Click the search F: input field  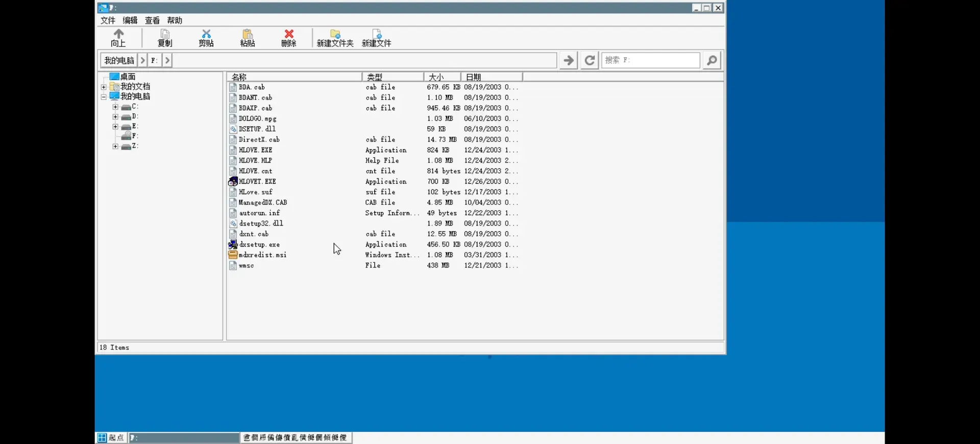click(x=650, y=60)
